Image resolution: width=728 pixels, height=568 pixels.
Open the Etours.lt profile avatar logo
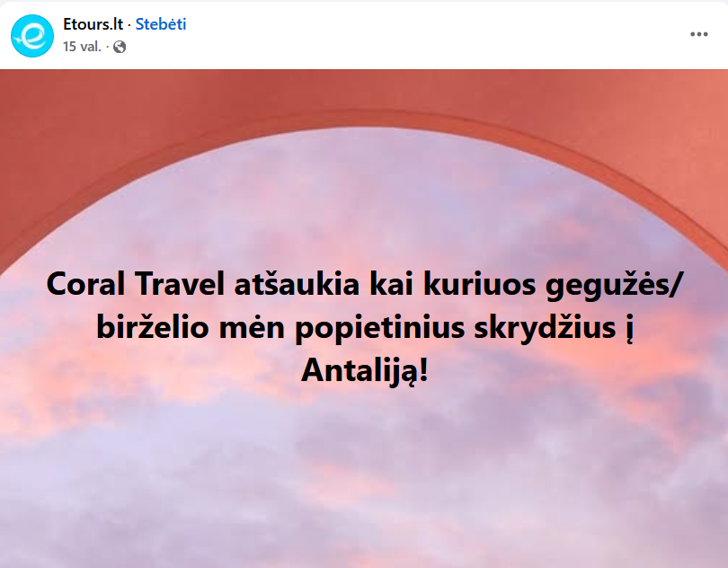click(32, 36)
